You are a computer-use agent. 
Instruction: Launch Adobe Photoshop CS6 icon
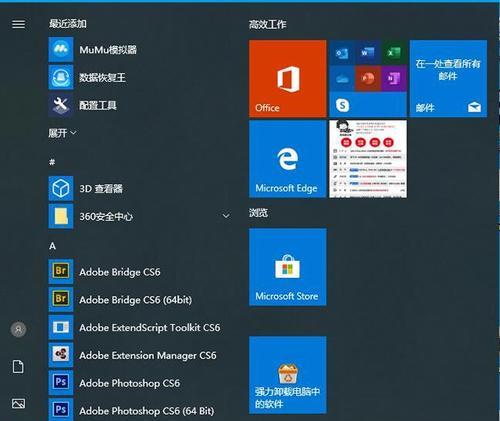[61, 383]
